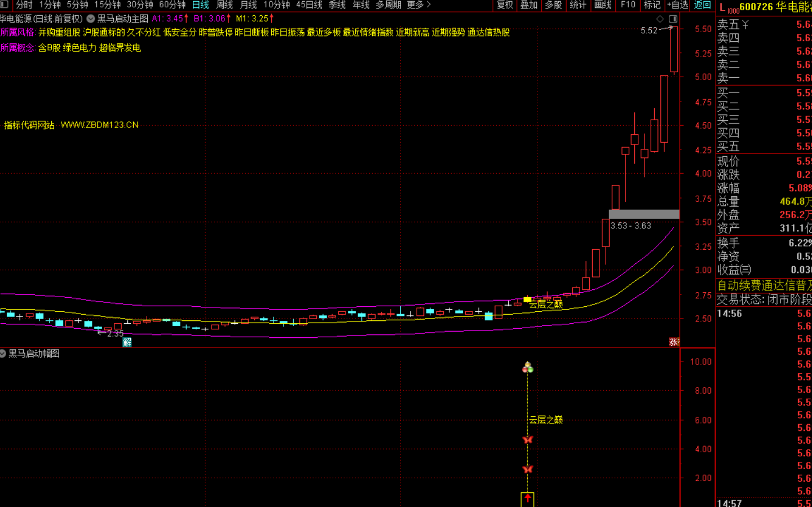Toggle the 叠加 overlay option

(x=528, y=5)
